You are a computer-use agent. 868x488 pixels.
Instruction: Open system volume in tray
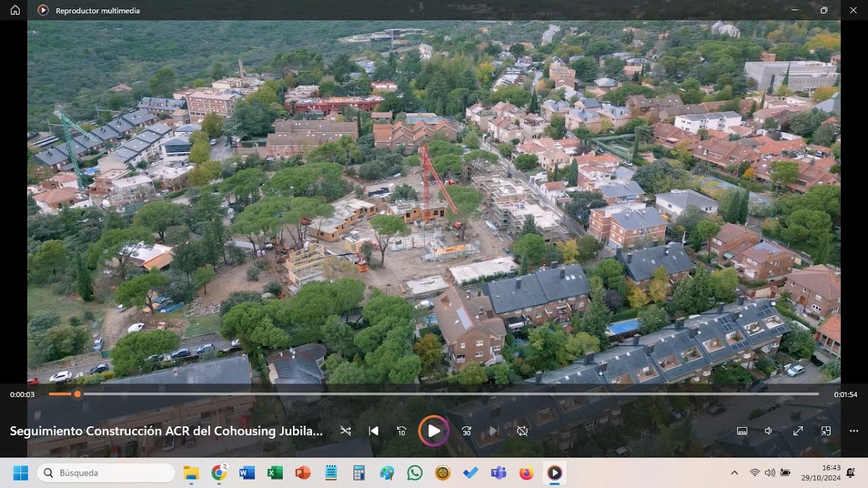[x=770, y=472]
